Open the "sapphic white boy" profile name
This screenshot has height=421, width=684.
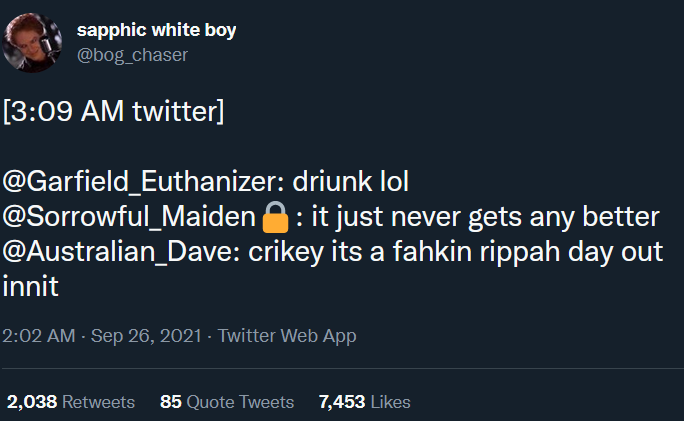pyautogui.click(x=157, y=30)
